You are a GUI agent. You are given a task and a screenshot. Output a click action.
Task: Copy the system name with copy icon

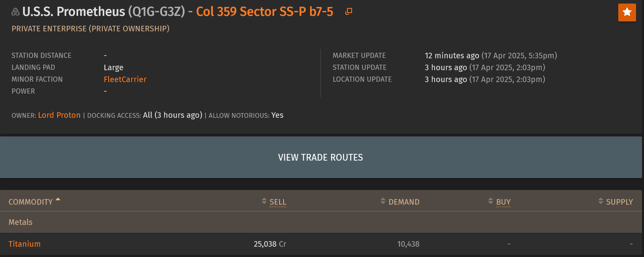[x=349, y=12]
